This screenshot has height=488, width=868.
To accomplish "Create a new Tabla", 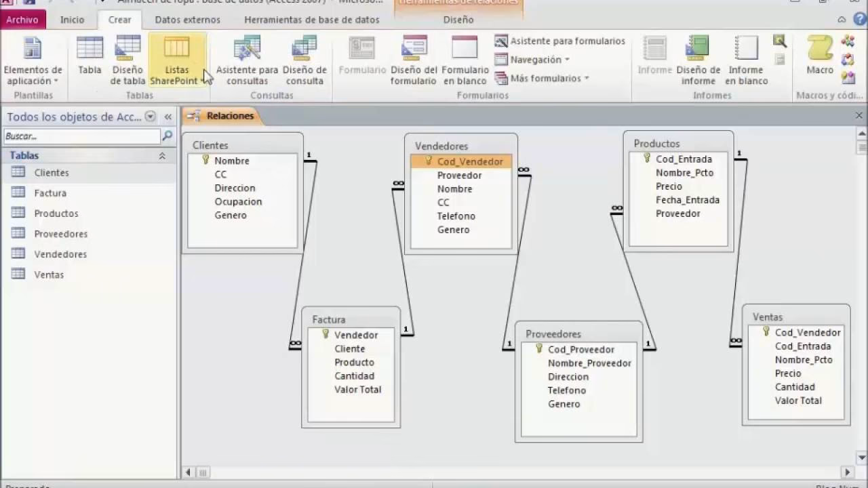I will (x=90, y=56).
